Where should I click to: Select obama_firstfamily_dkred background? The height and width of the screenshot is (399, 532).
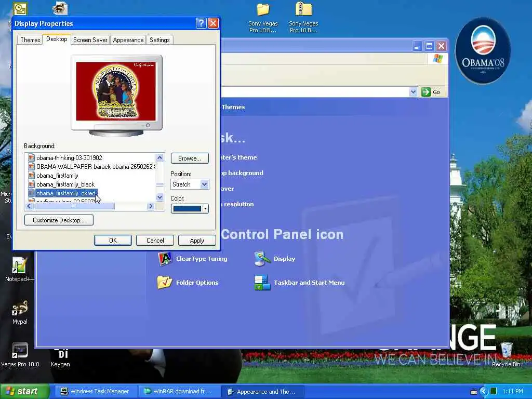point(66,193)
